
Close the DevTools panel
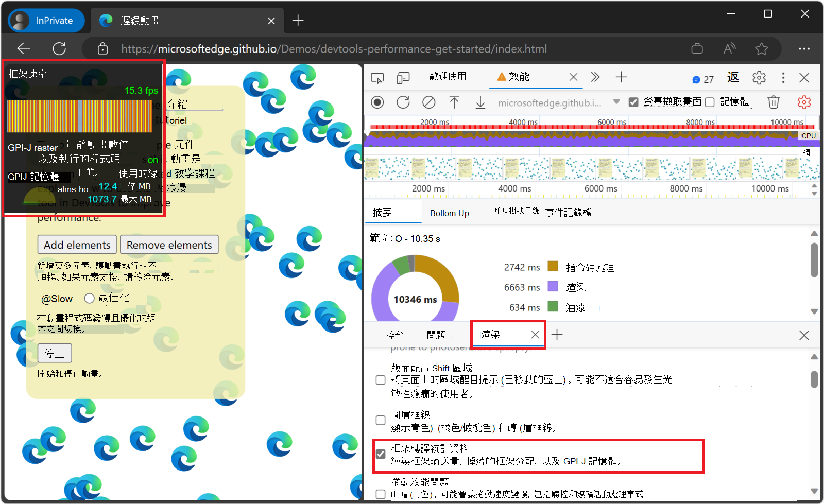804,78
